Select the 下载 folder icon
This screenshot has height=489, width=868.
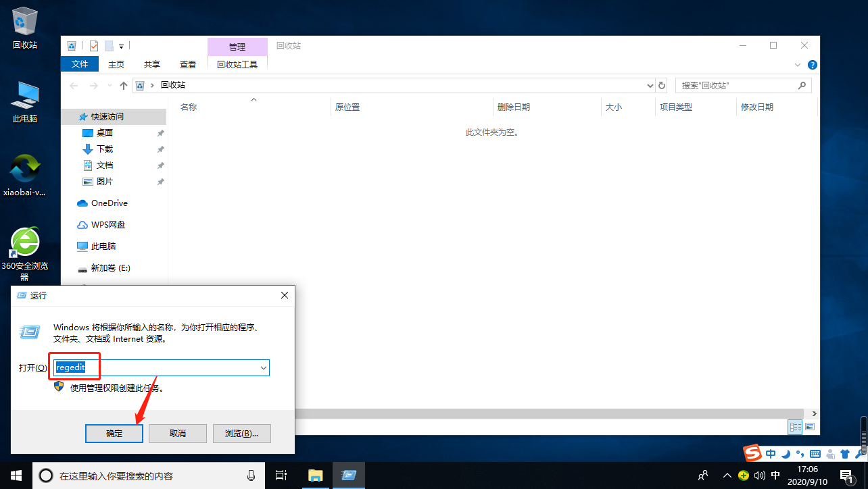click(89, 149)
